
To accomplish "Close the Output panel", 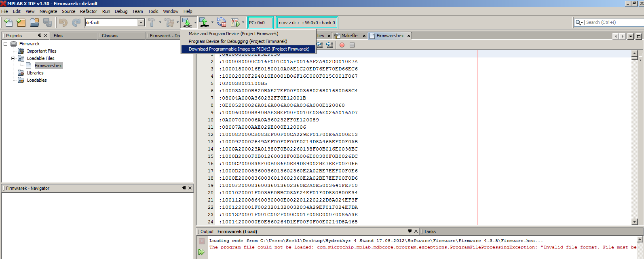I will click(416, 231).
